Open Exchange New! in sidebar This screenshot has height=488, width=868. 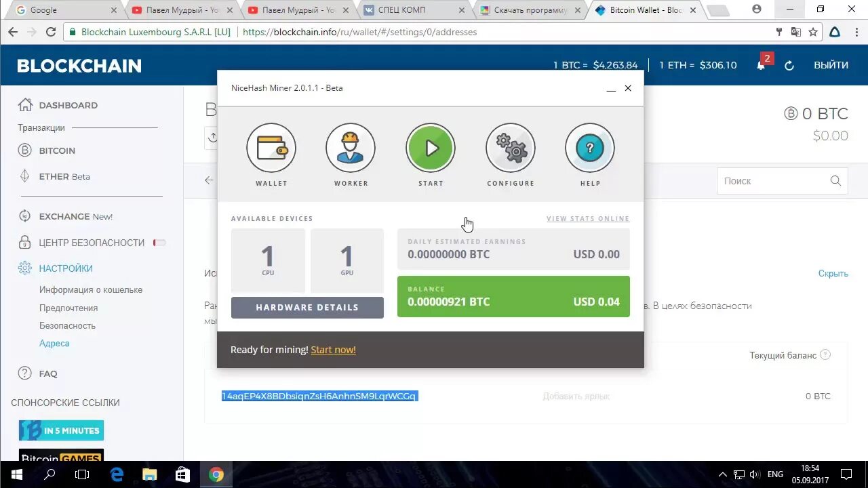pos(75,216)
